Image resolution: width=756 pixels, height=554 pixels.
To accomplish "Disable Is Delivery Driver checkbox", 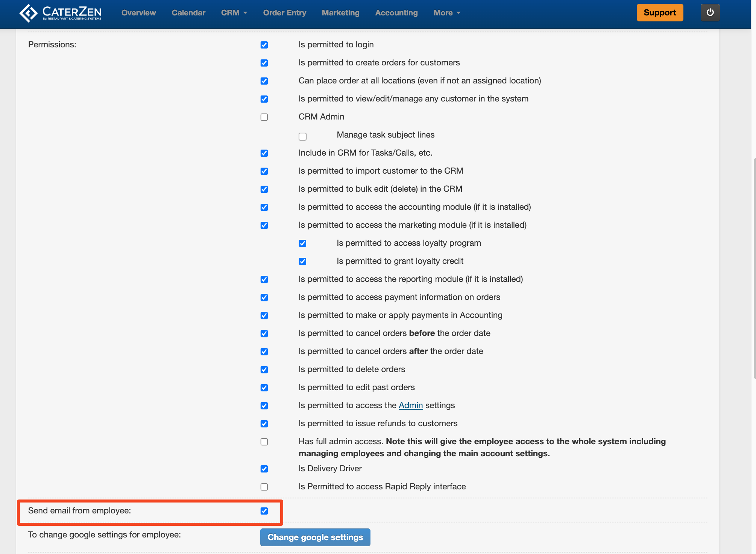I will 264,469.
